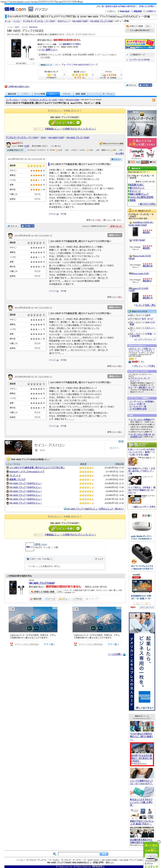
Task: Open 主なシリーズ in sidebar guide
Action: tap(135, 191)
